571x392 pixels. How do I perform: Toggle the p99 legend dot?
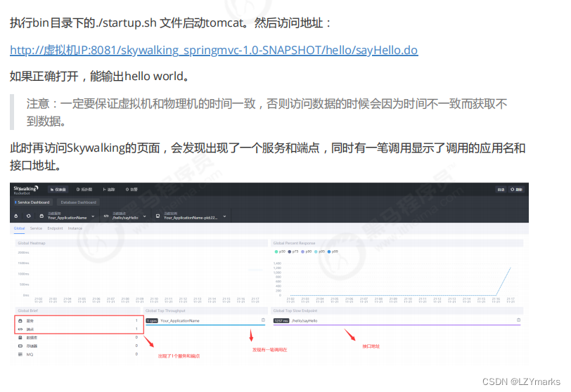[329, 251]
